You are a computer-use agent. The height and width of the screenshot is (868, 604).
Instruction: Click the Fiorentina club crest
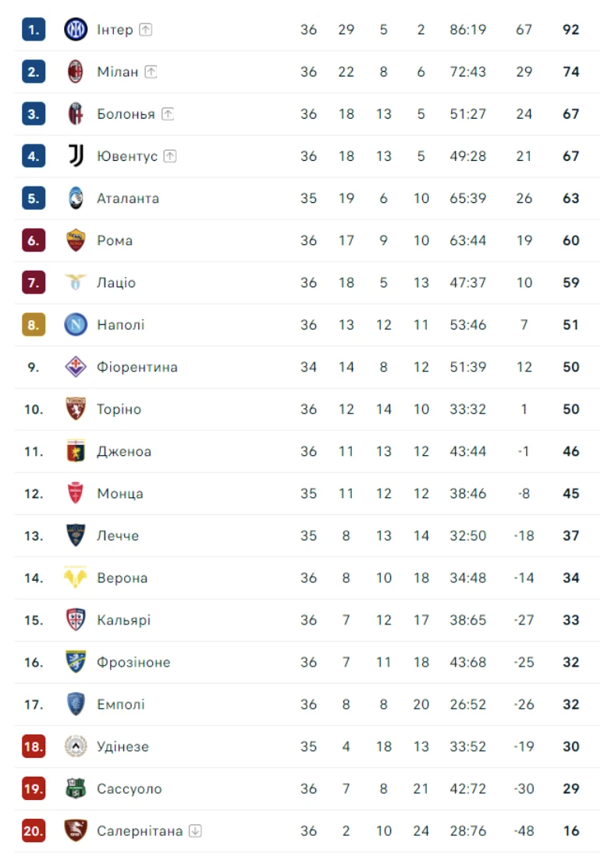point(76,367)
